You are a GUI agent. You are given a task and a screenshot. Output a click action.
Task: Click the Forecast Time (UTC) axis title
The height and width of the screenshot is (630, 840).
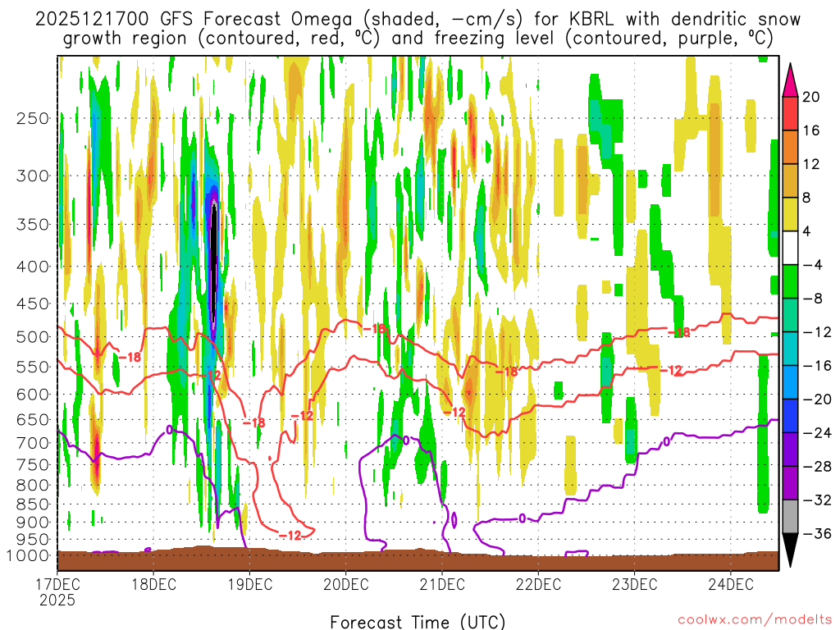(x=418, y=621)
